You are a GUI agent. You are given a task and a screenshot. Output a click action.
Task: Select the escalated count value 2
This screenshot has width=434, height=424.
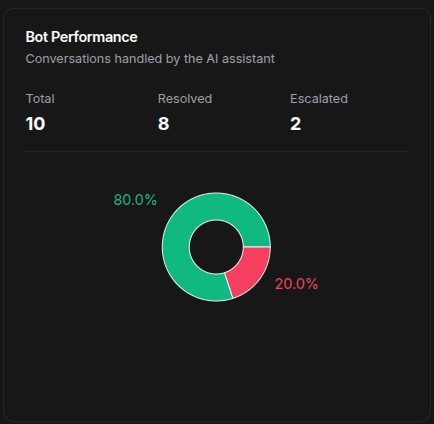click(295, 124)
